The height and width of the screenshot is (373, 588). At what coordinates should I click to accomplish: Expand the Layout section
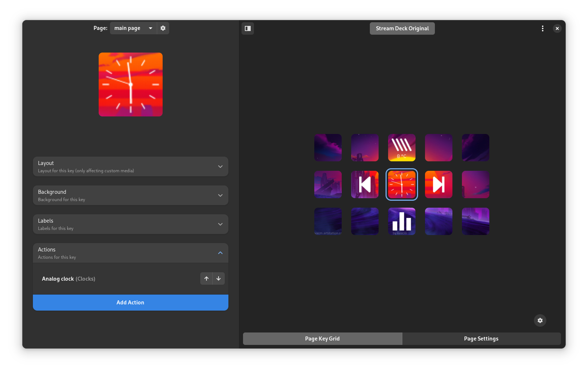[130, 167]
